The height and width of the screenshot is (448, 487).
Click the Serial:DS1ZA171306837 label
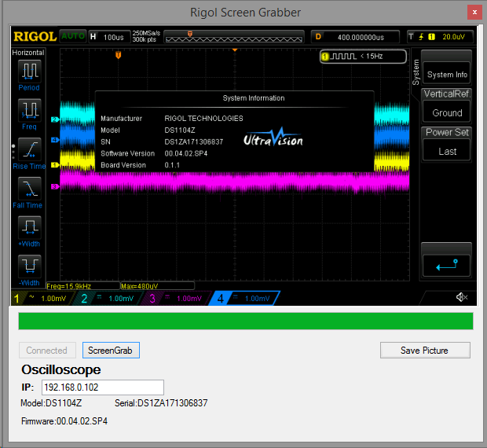[x=161, y=403]
